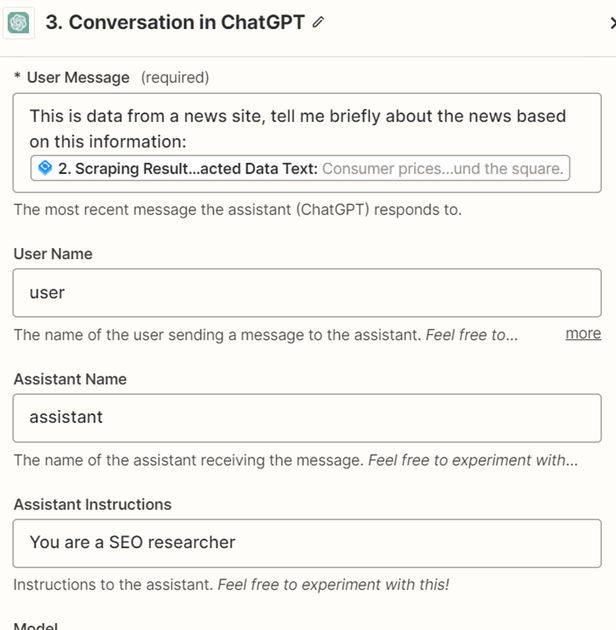Click the blue icon inside the Scraping Result pill
This screenshot has width=616, height=630.
pos(45,169)
